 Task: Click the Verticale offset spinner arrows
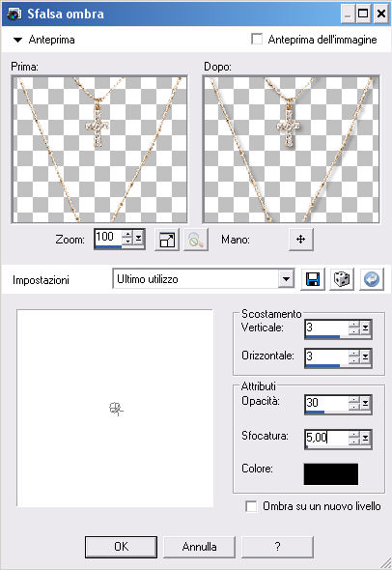pyautogui.click(x=353, y=328)
